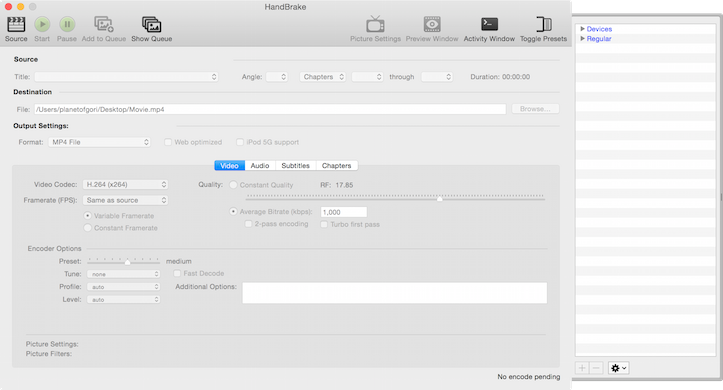Switch to the Video tab
Image resolution: width=723 pixels, height=390 pixels.
[230, 165]
